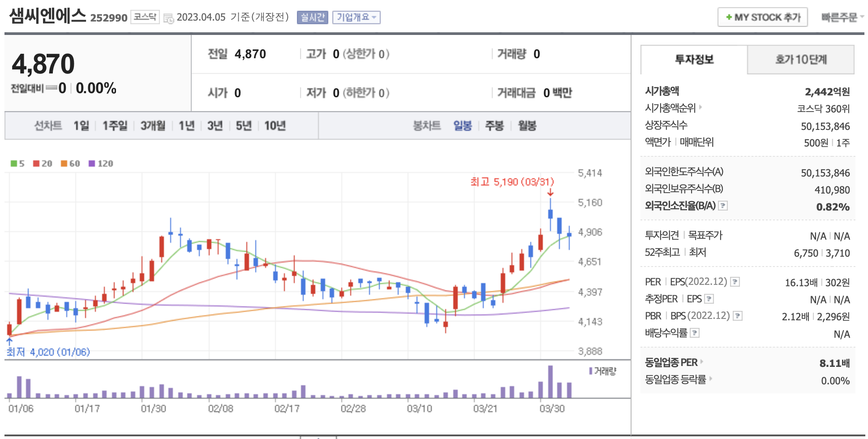Open the 배당수익률 help icon
868x439 pixels.
(x=695, y=333)
